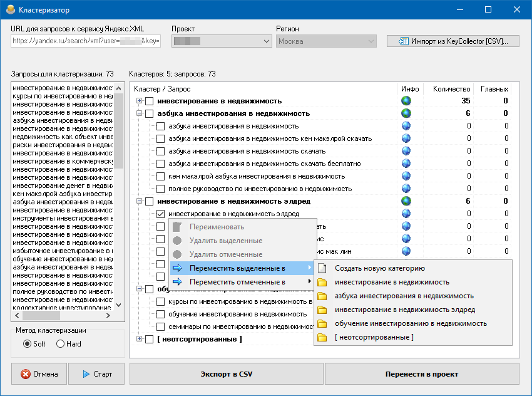Click folder icon for элдред submenu item
This screenshot has width=532, height=396.
pos(322,310)
